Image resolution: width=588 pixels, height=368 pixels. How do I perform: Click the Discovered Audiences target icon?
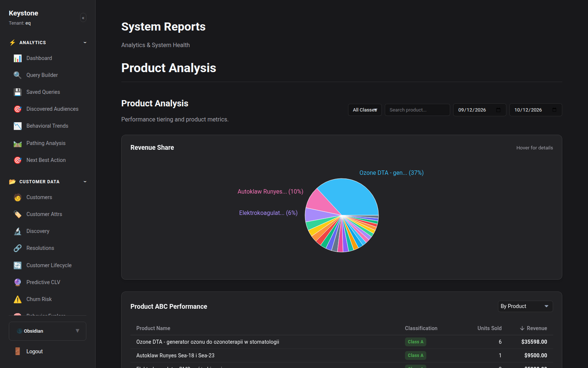coord(18,109)
